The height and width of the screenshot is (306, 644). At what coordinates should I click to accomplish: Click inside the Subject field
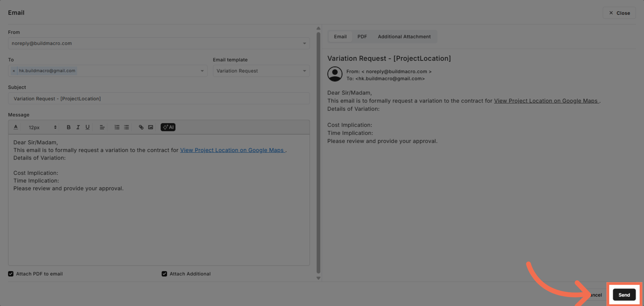[159, 98]
